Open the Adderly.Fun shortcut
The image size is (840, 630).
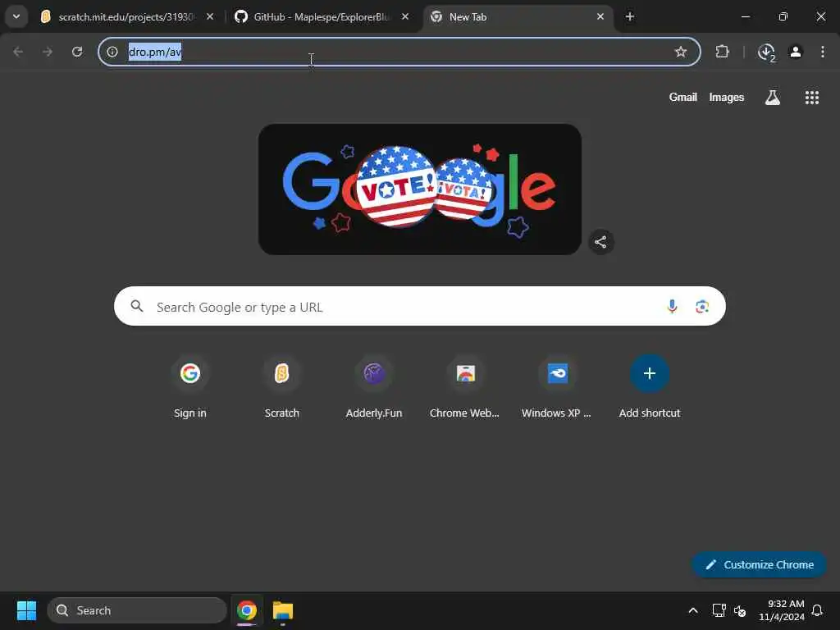[x=374, y=388]
